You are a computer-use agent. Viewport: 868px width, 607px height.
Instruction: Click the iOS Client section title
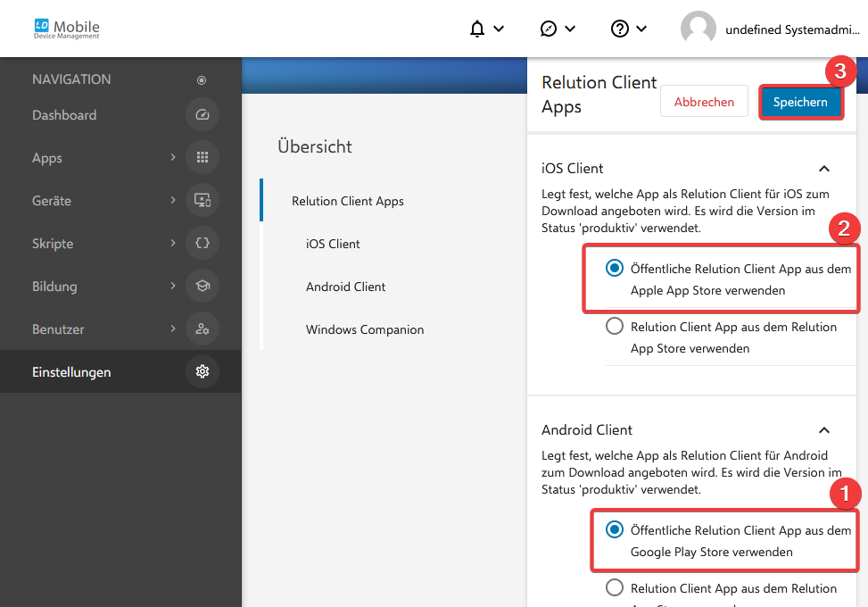click(573, 169)
